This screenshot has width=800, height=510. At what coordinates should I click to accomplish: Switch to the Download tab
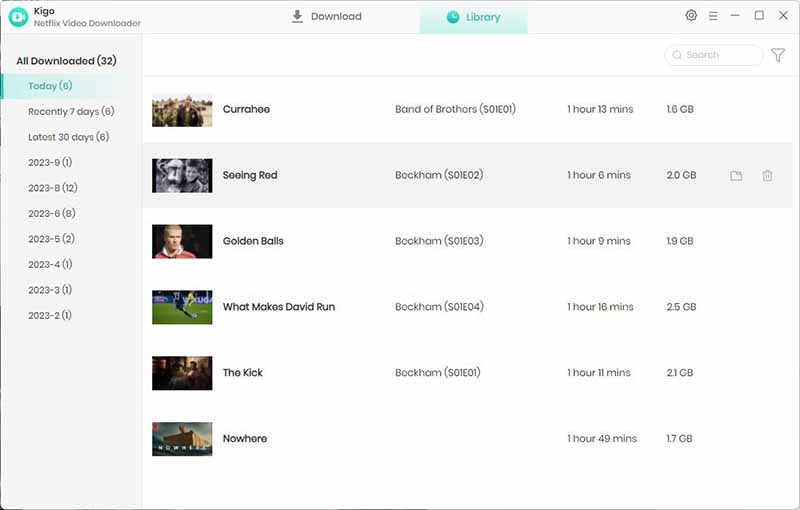click(x=326, y=17)
